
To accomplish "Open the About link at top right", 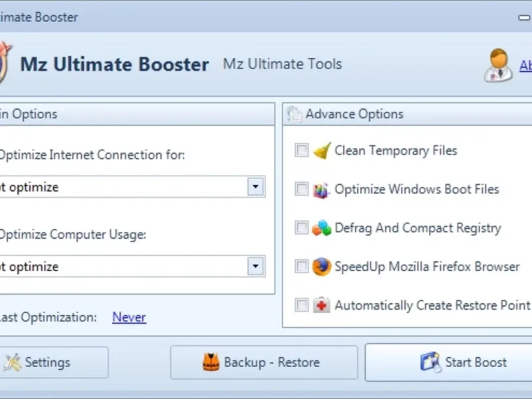I will pos(525,65).
